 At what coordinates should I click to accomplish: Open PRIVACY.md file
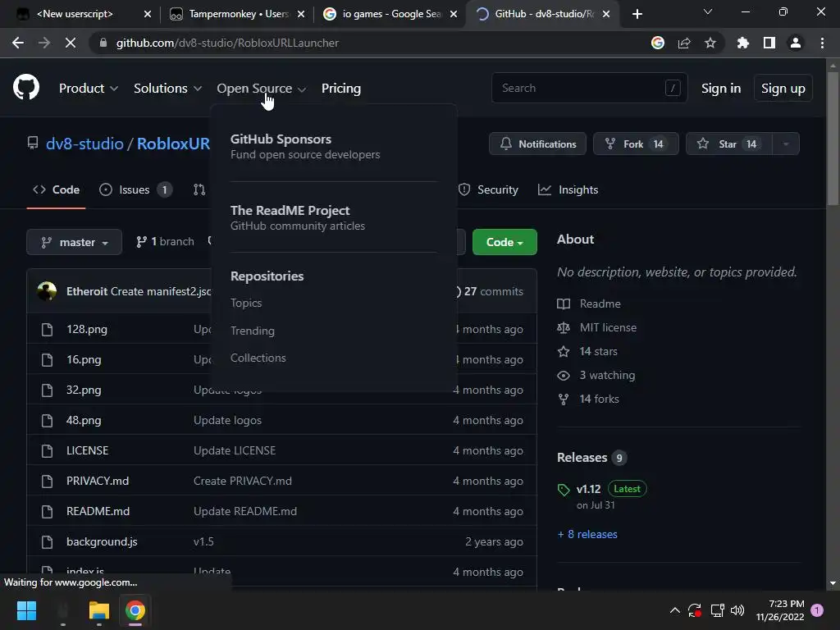(98, 481)
